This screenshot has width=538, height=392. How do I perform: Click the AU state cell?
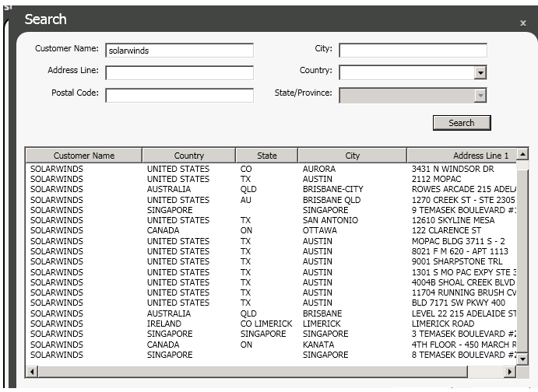246,200
